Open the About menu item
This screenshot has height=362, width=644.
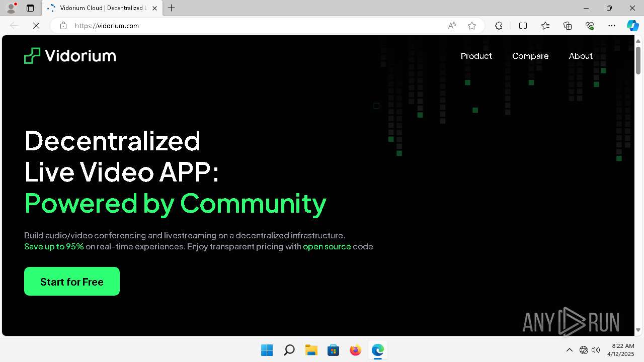[581, 56]
